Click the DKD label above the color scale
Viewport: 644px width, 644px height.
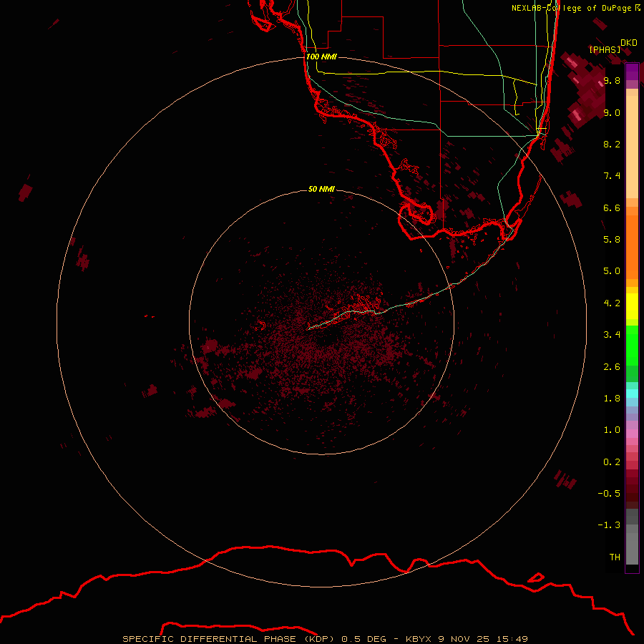[x=629, y=42]
